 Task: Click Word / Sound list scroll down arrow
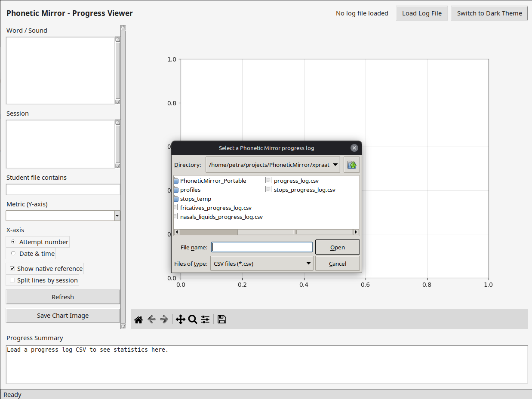117,101
